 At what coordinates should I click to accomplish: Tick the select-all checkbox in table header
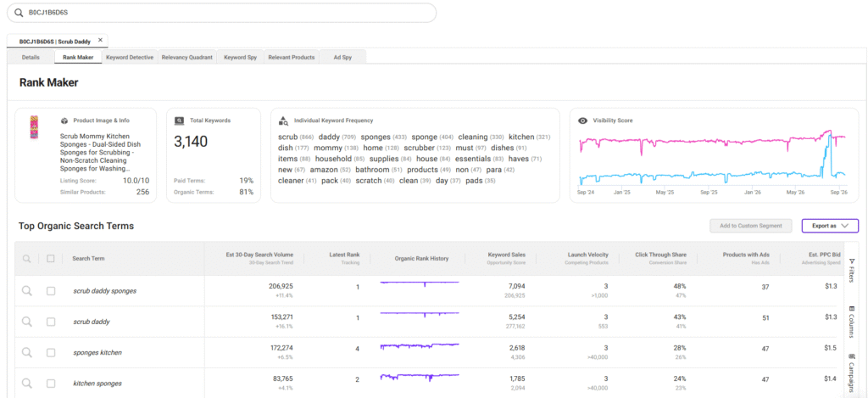51,258
